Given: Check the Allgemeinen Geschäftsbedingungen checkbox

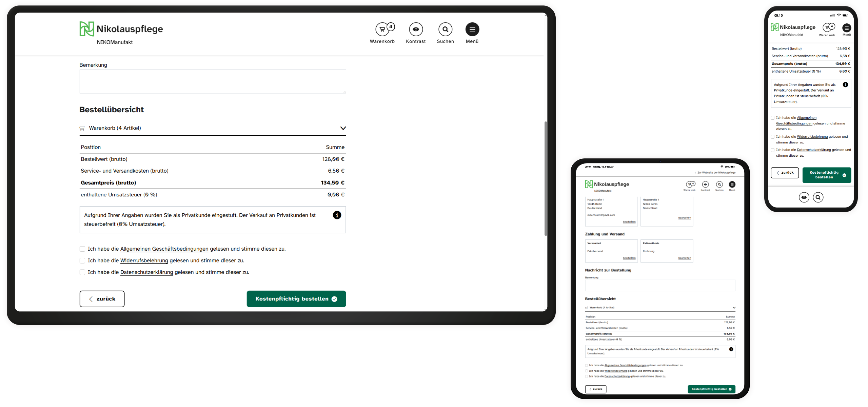Looking at the screenshot, I should click(x=82, y=249).
